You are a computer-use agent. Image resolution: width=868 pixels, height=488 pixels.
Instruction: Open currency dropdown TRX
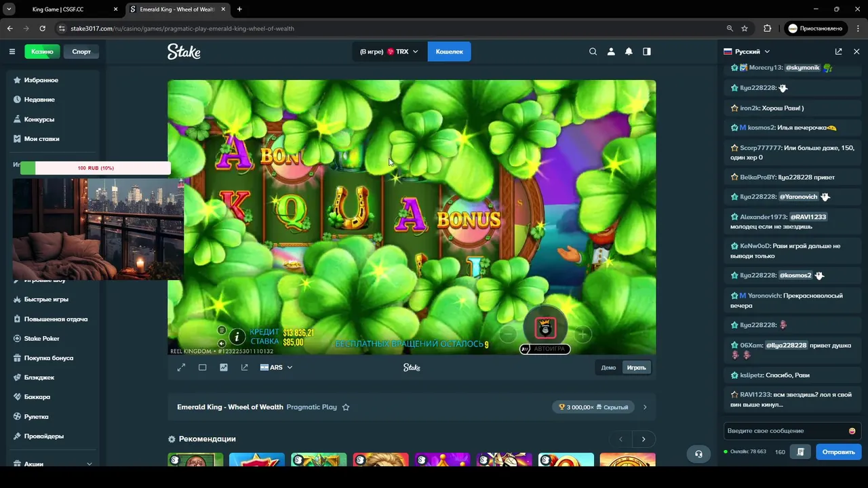389,52
